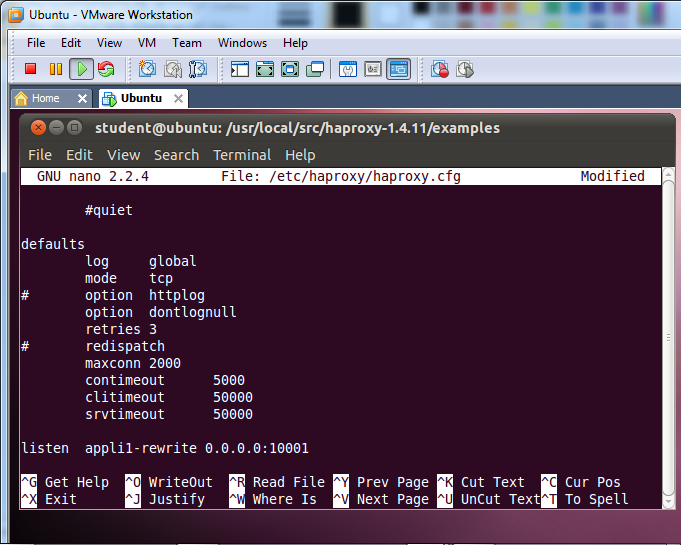Viewport: 681px width, 545px height.
Task: Open the terminal's File menu
Action: [40, 155]
